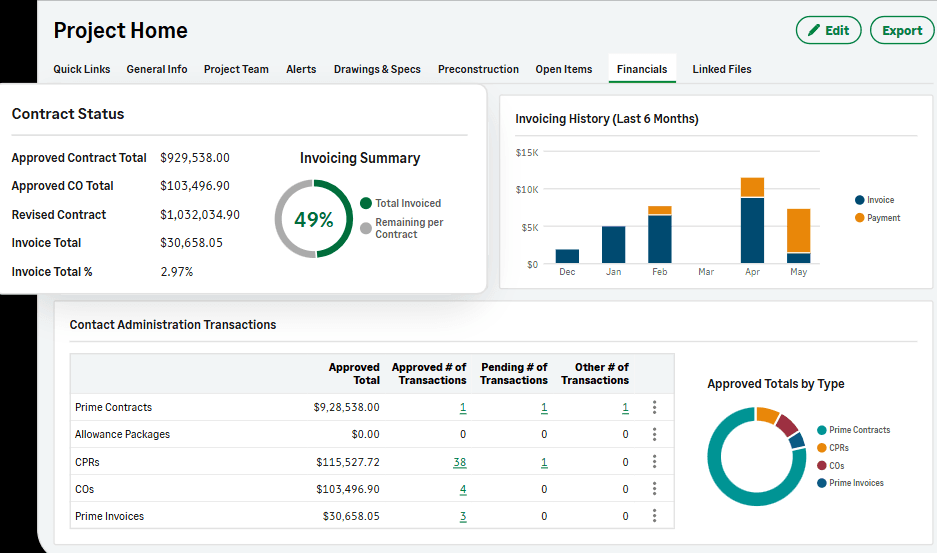Click Pending # of Transactions column header
Screen dimensions: 937x553
click(x=514, y=374)
